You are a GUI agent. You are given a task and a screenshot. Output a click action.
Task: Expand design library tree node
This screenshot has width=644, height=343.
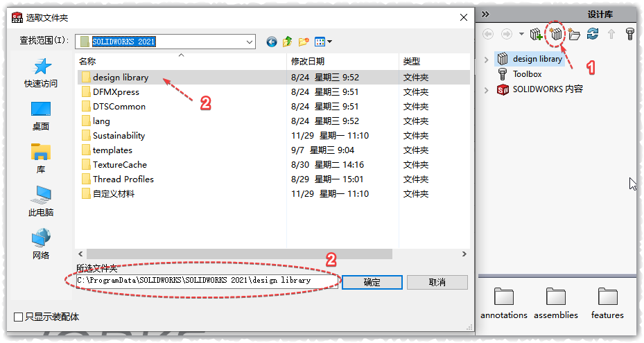(x=486, y=60)
